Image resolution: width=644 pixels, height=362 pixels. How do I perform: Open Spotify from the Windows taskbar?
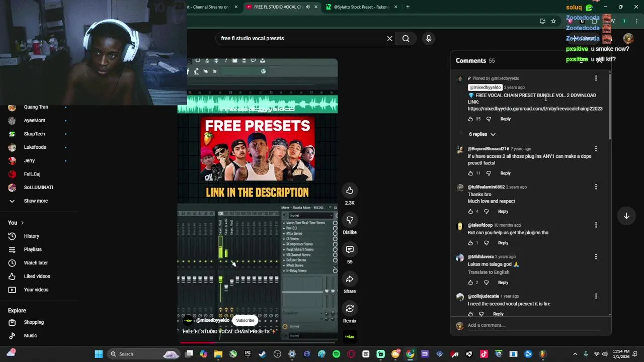click(336, 354)
